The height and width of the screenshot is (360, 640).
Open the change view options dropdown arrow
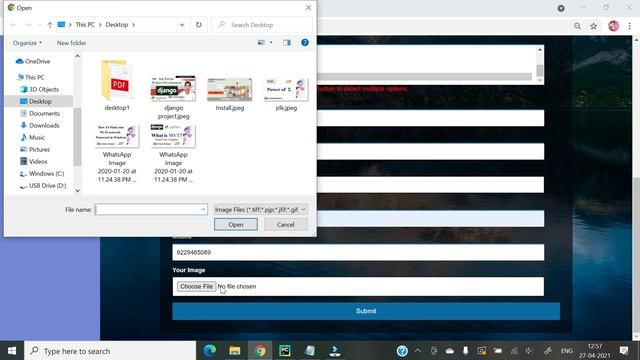coord(271,42)
